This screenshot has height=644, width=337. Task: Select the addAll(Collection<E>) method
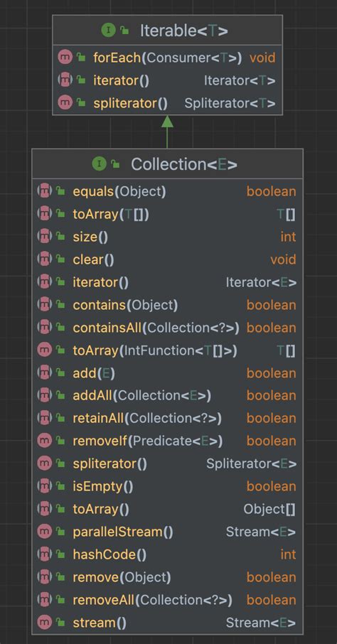point(167,396)
